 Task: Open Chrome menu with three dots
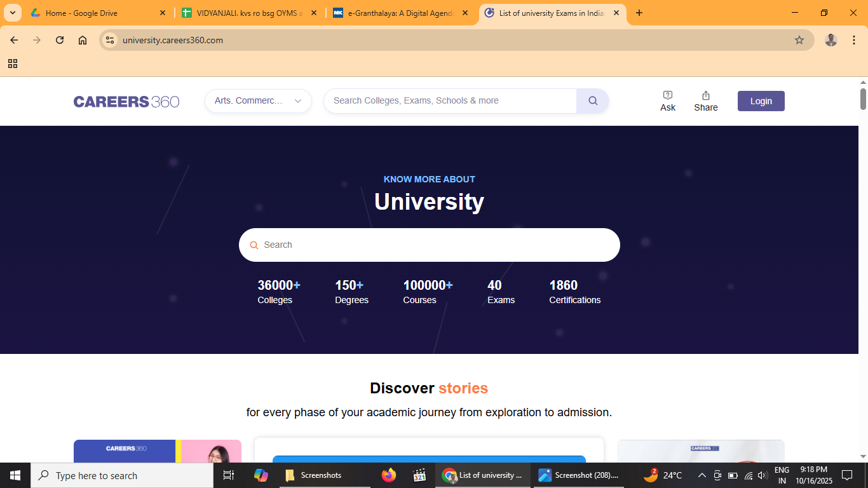854,40
